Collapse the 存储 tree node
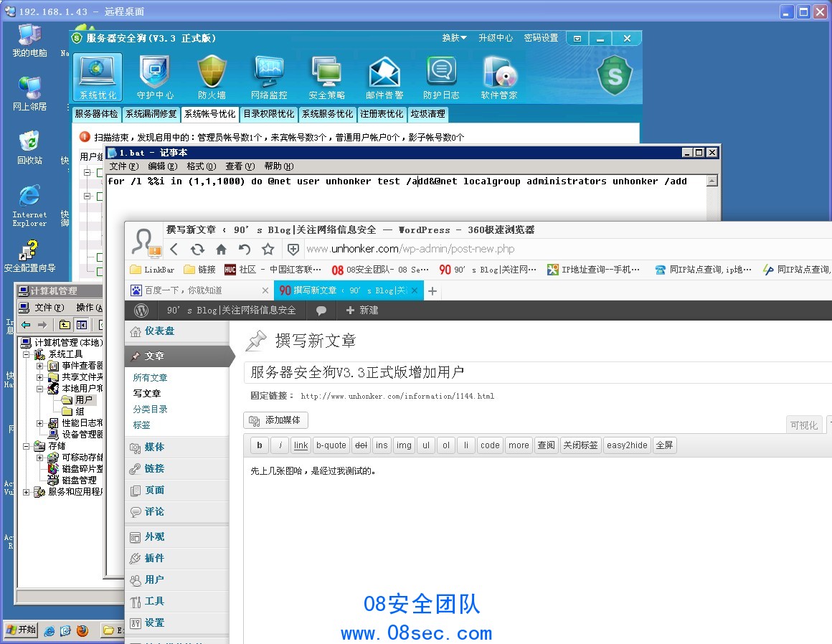 (26, 446)
